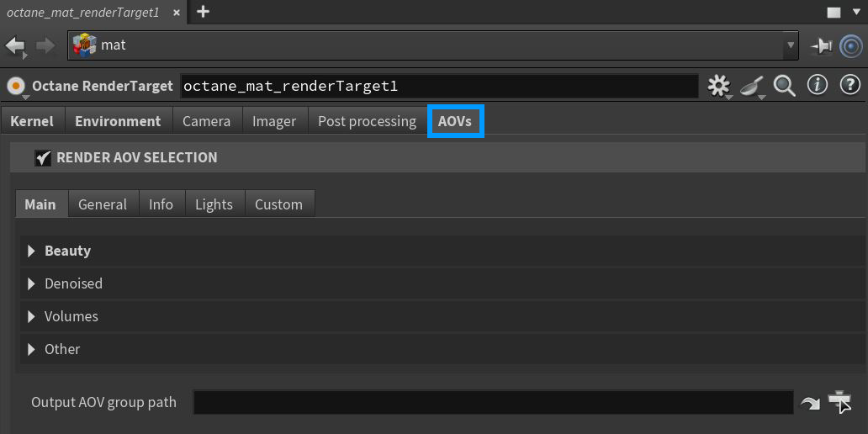Expand the Volumes section

click(x=32, y=316)
